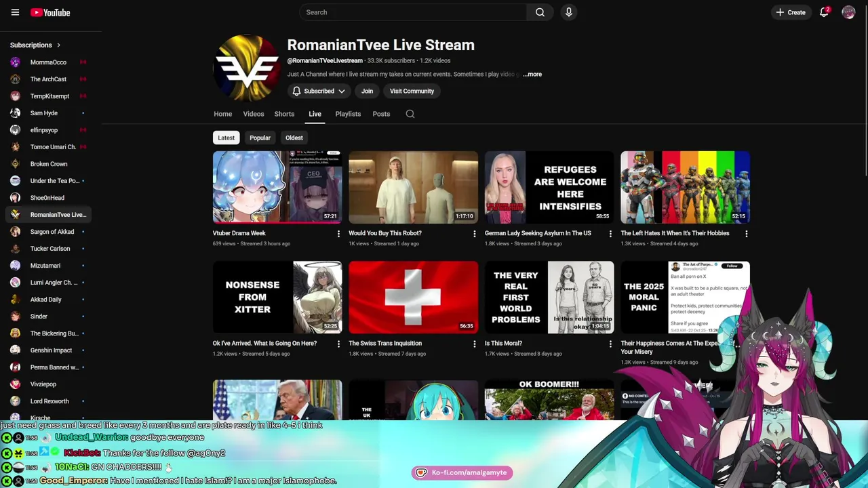Open Tomoe Umari Ch. subscription
Image resolution: width=868 pixels, height=488 pixels.
coord(49,147)
